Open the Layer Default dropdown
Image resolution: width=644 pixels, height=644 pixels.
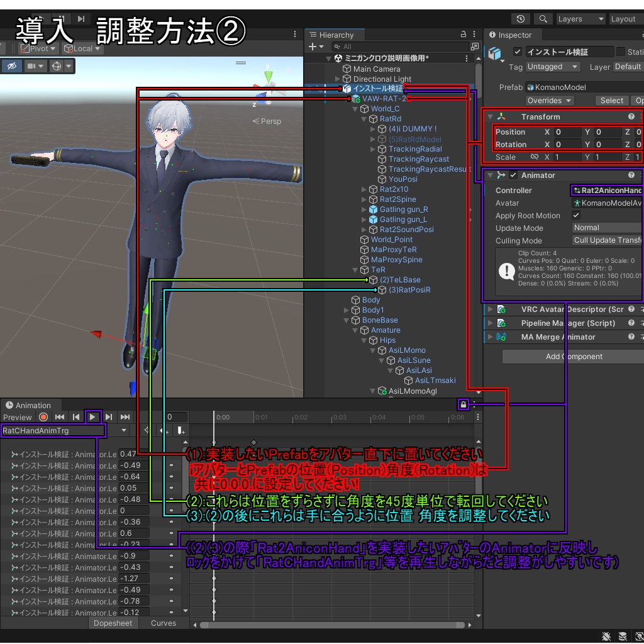628,67
